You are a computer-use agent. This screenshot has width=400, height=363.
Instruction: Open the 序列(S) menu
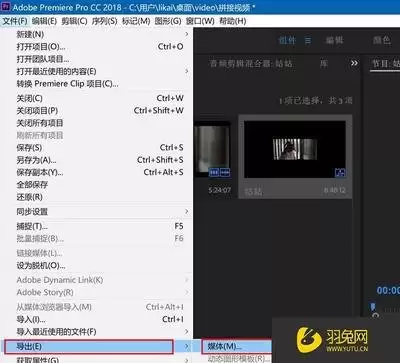click(104, 21)
